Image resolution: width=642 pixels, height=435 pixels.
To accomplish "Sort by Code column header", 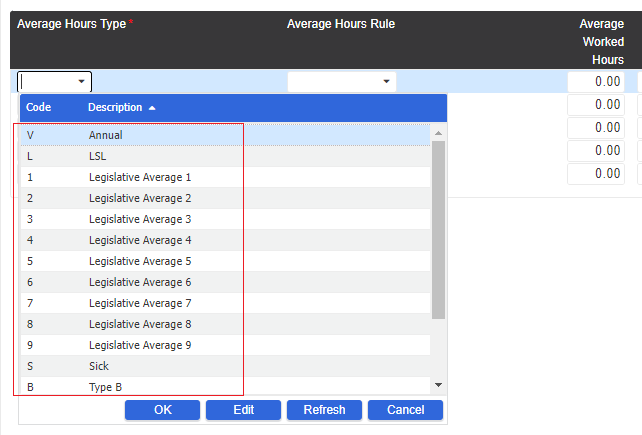I will (38, 107).
